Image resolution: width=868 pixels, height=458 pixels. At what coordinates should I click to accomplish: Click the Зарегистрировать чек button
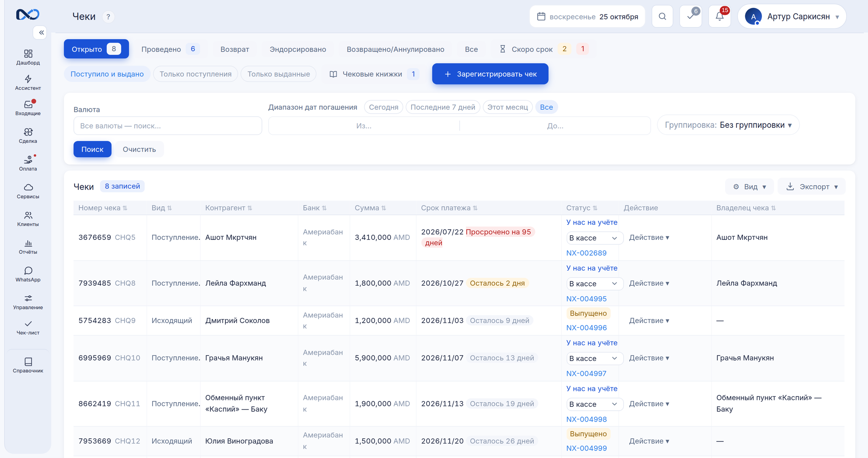click(x=490, y=74)
